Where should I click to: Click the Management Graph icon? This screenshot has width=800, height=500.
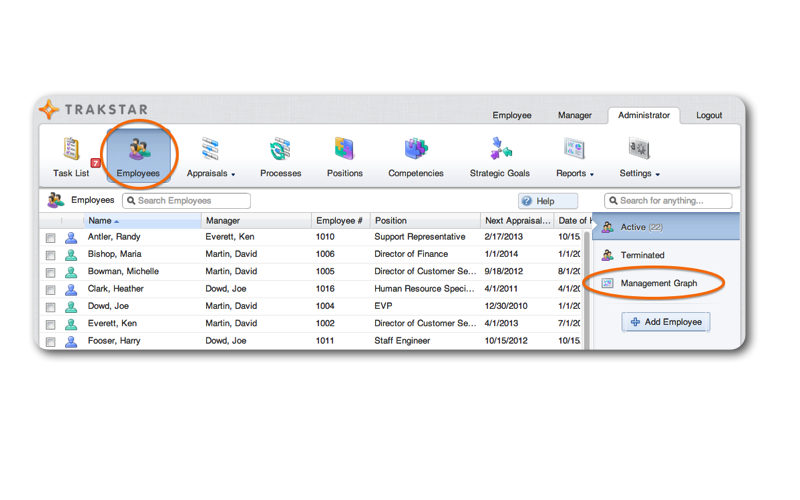pos(607,283)
